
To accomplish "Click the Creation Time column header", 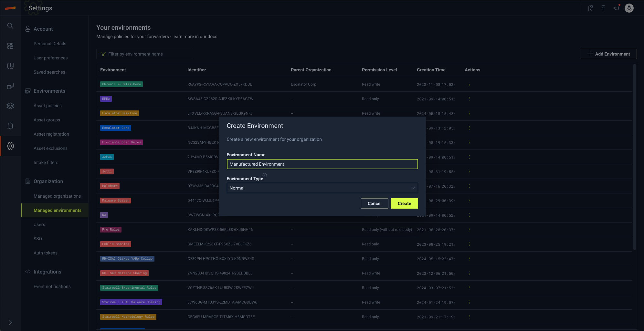I will point(431,70).
